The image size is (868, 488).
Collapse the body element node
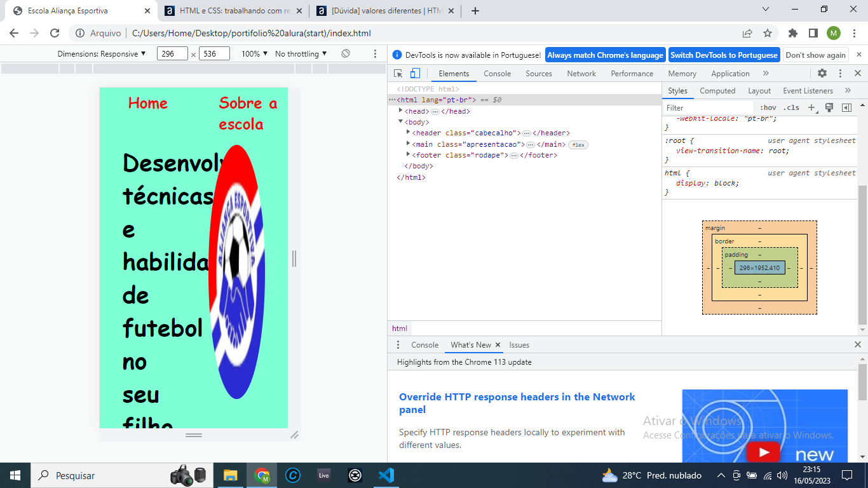(400, 122)
